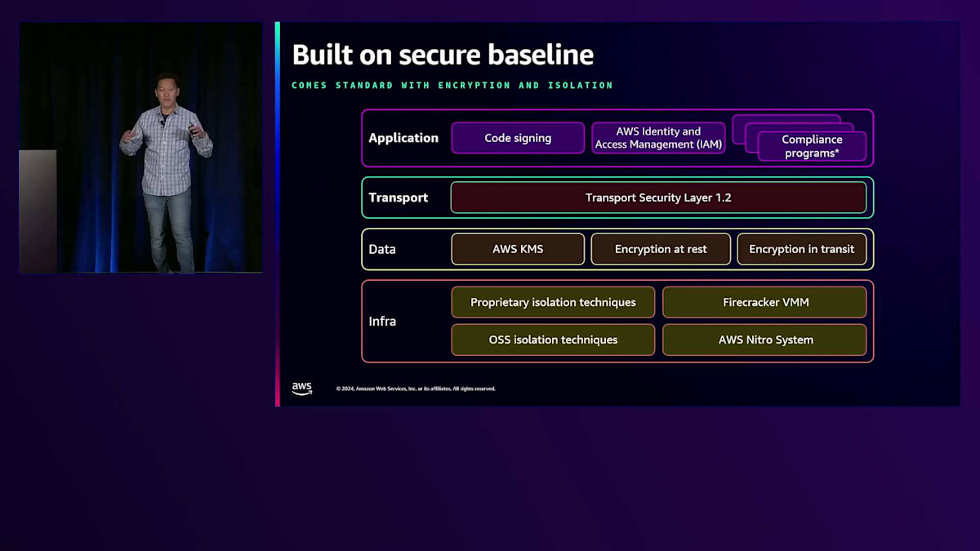This screenshot has width=980, height=551.
Task: Select Proprietary isolation techniques box
Action: (553, 302)
